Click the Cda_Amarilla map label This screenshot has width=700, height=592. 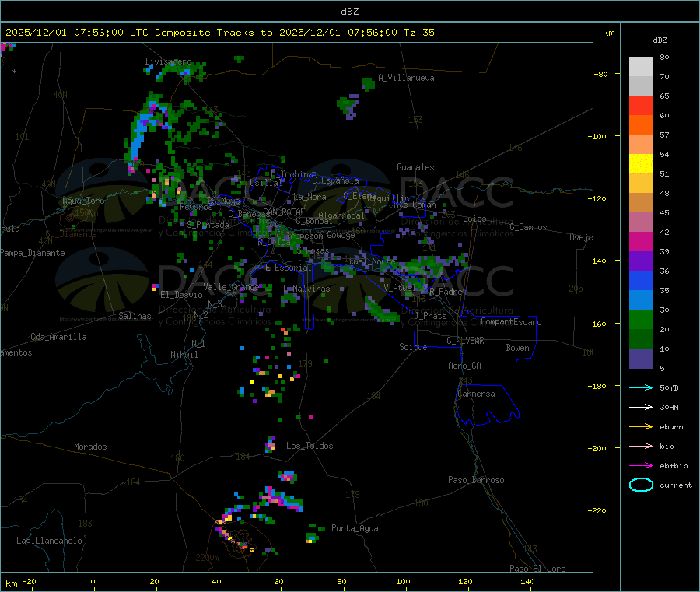click(x=58, y=337)
